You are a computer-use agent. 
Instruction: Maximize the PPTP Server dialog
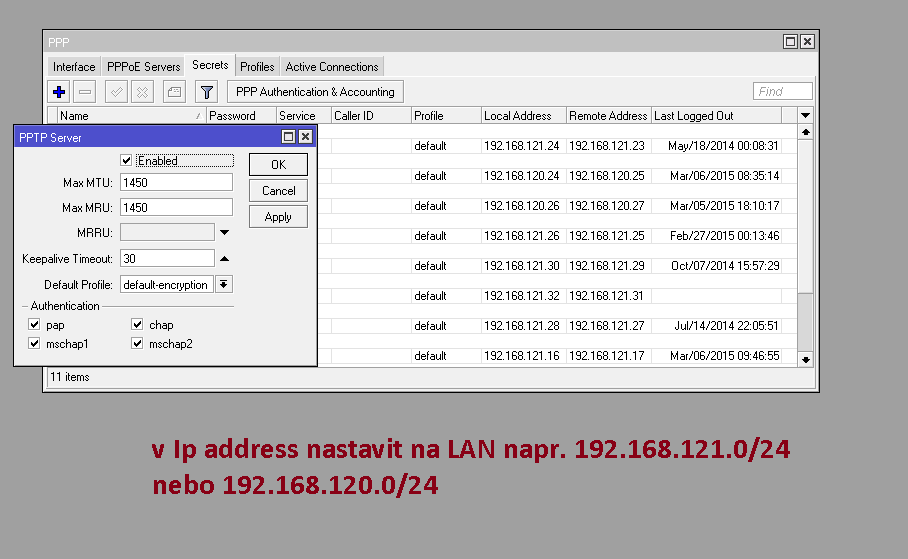tap(289, 137)
